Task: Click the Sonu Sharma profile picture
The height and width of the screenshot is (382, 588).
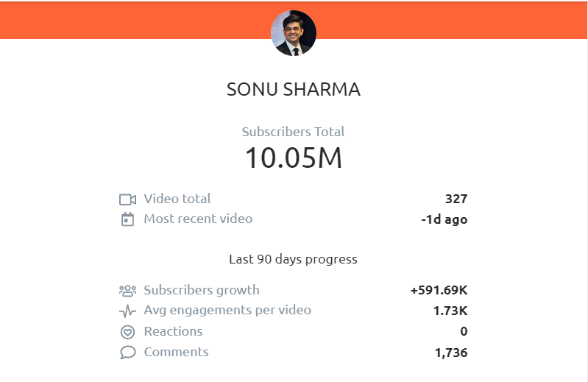Action: (x=294, y=33)
